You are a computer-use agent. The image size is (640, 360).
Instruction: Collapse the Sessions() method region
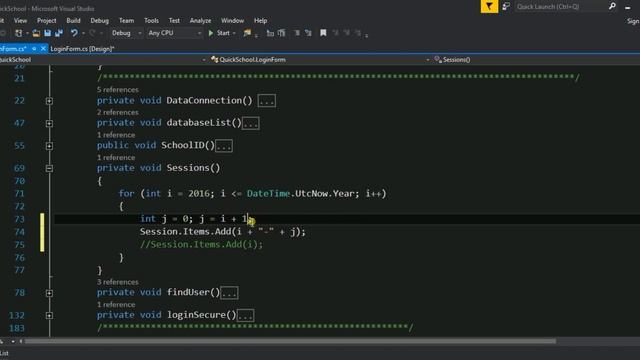tap(49, 168)
